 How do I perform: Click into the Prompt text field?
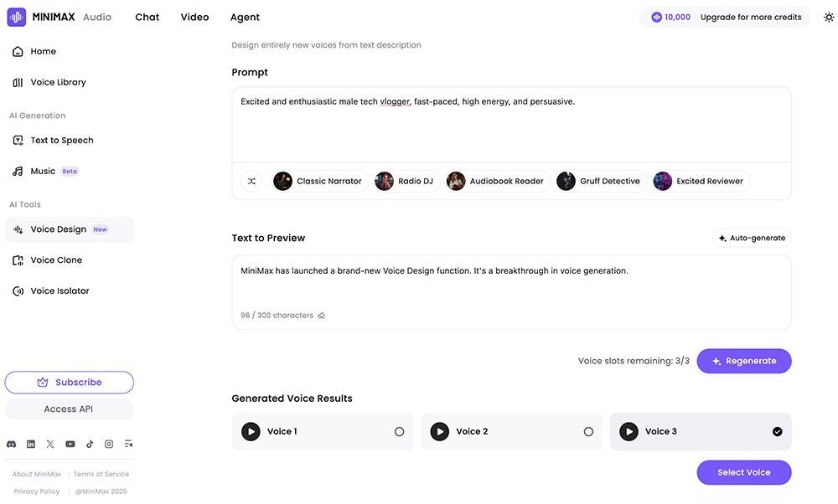(x=511, y=124)
